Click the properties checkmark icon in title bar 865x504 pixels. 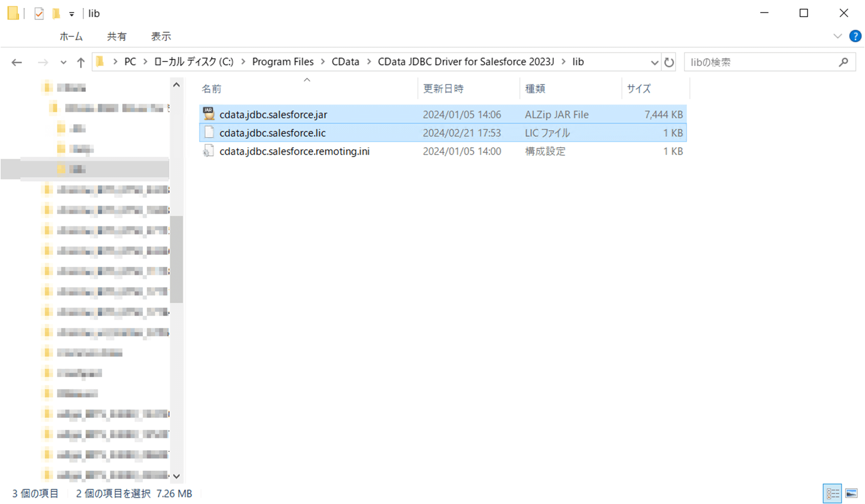(39, 14)
